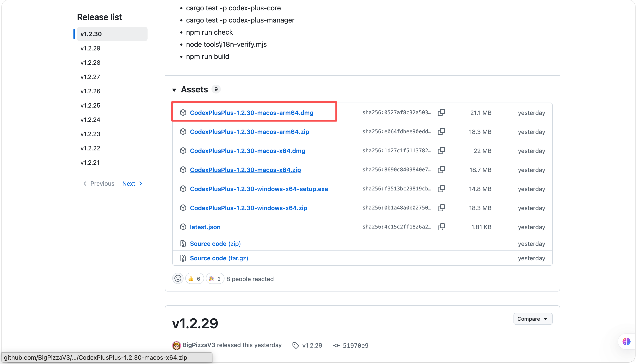Screen dimensions: 637x364
Task: Copy sha256 for macos-x64.dmg
Action: [x=441, y=150]
